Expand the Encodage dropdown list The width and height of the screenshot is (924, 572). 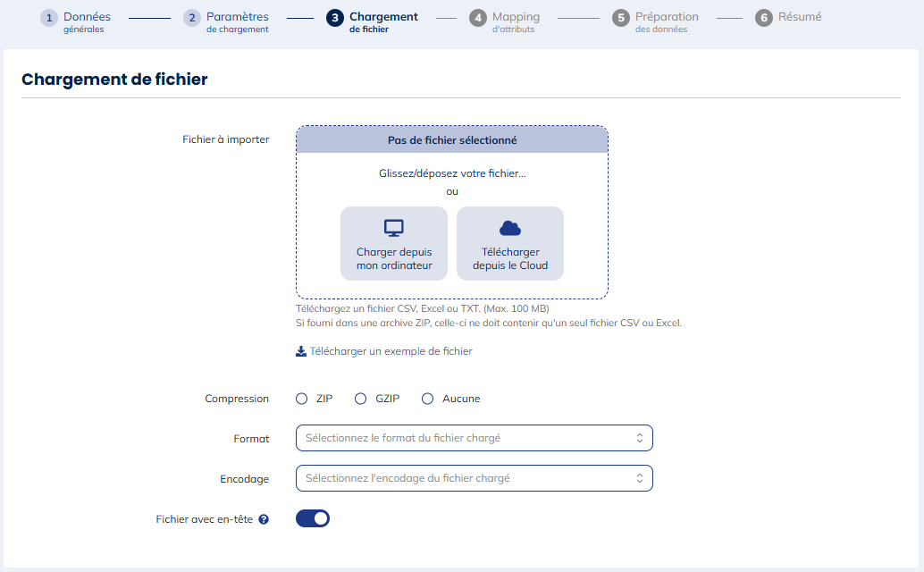point(474,478)
